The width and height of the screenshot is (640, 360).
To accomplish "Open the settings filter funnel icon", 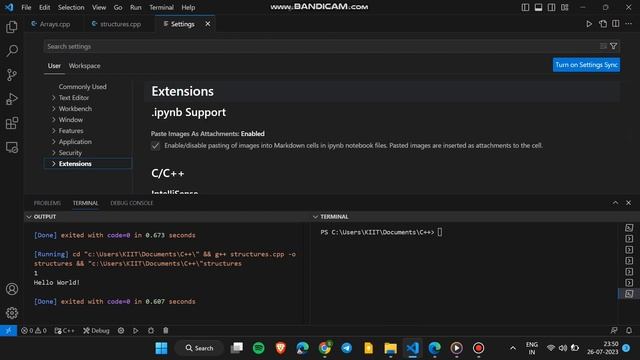I will pyautogui.click(x=613, y=46).
